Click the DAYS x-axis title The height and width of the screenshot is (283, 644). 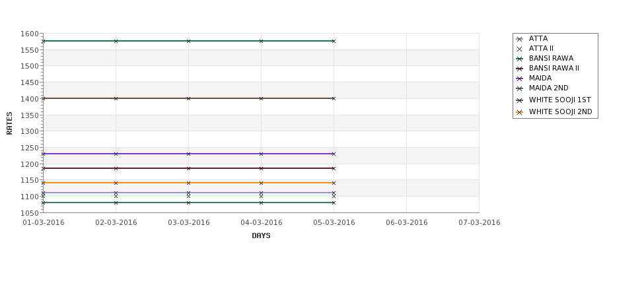click(x=261, y=236)
